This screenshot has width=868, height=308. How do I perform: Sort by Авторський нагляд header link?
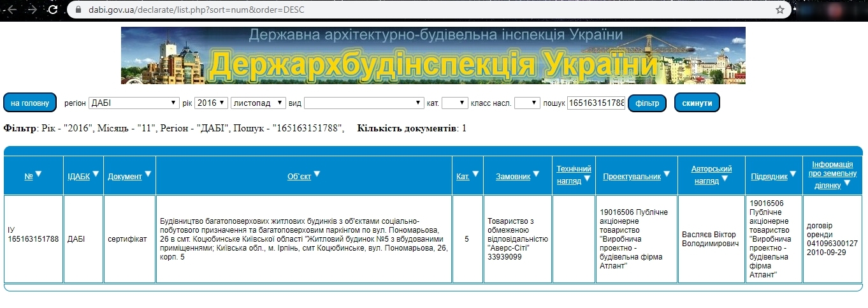pos(711,175)
